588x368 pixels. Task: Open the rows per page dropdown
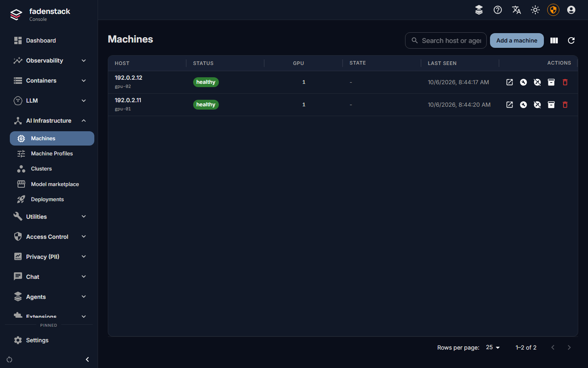(x=493, y=347)
